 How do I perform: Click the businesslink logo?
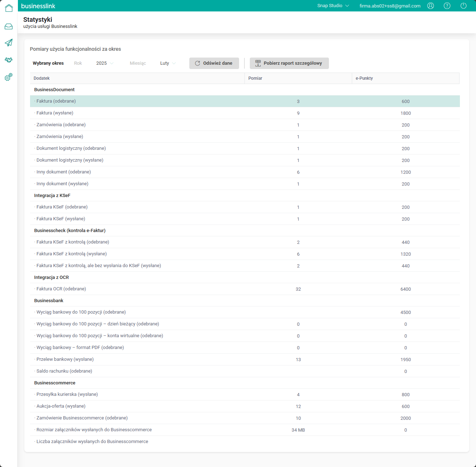pos(38,6)
